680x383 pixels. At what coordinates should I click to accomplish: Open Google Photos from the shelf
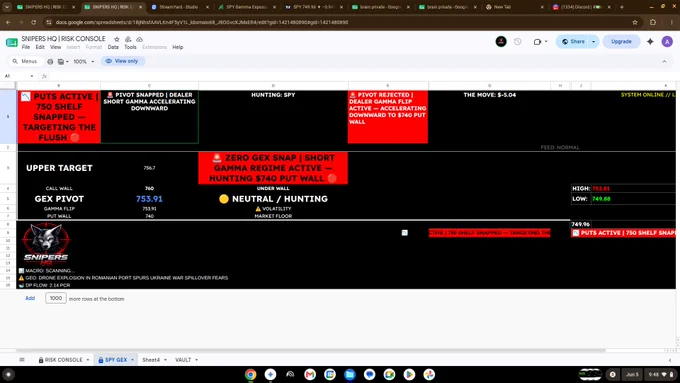429,374
